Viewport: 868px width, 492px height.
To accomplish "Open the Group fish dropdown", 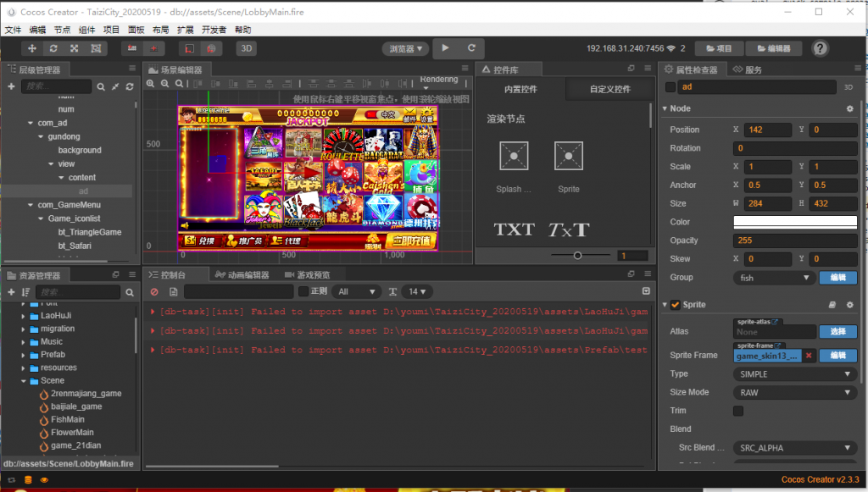I will 775,278.
